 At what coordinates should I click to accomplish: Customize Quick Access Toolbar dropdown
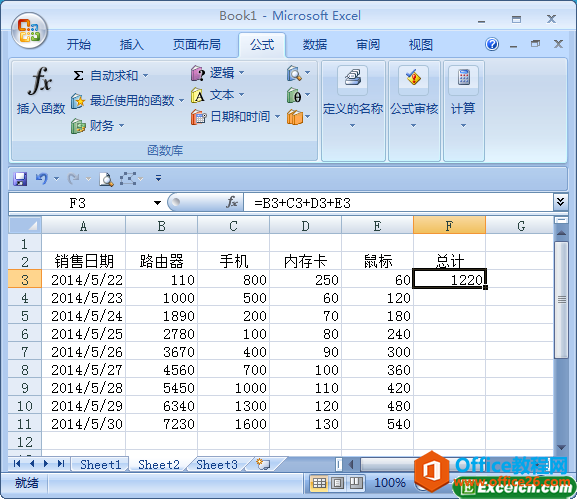tap(159, 178)
